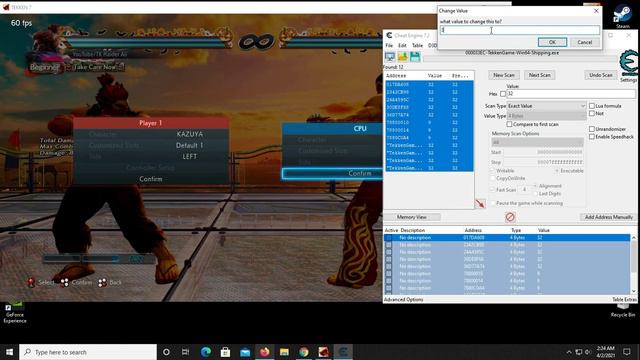
Task: Click OK in Change Value dialog
Action: pos(552,42)
